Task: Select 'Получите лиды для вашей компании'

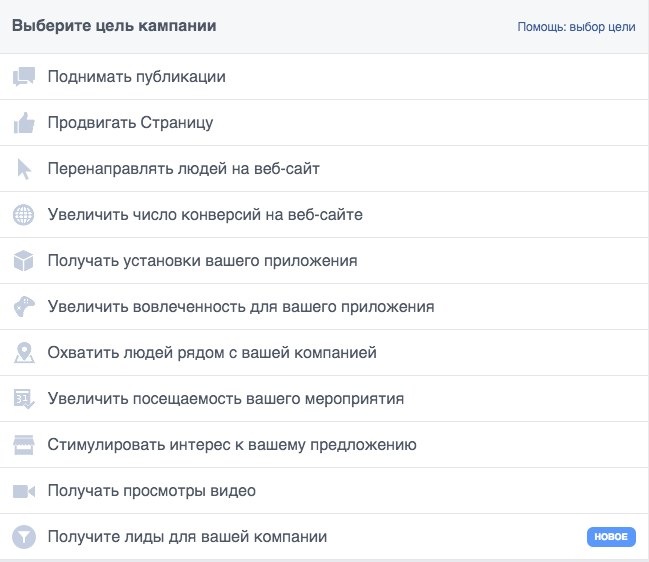Action: pos(324,537)
